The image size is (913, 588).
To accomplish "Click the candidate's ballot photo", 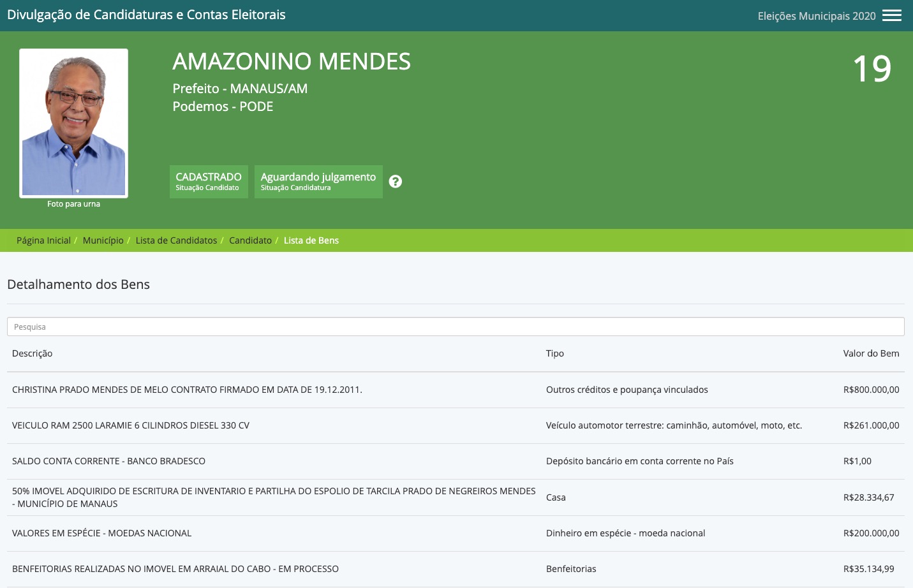I will coord(74,123).
